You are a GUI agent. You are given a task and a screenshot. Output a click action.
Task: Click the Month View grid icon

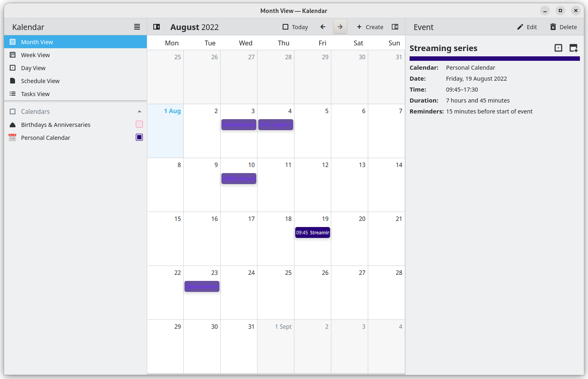pyautogui.click(x=13, y=42)
